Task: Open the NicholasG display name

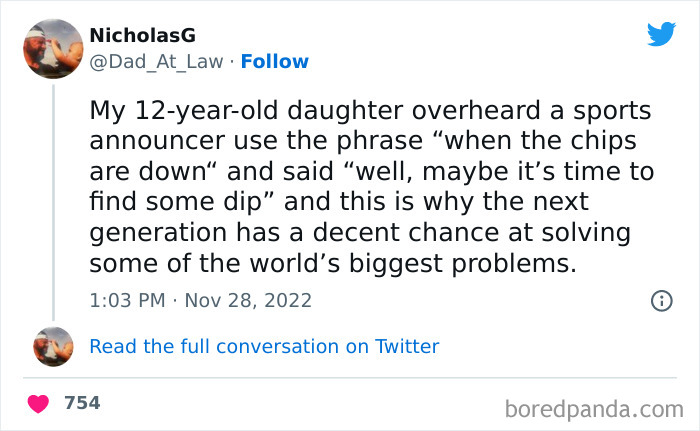Action: [142, 35]
